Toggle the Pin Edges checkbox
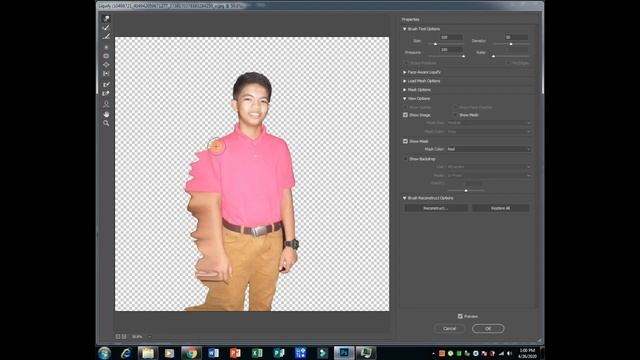 pos(509,63)
